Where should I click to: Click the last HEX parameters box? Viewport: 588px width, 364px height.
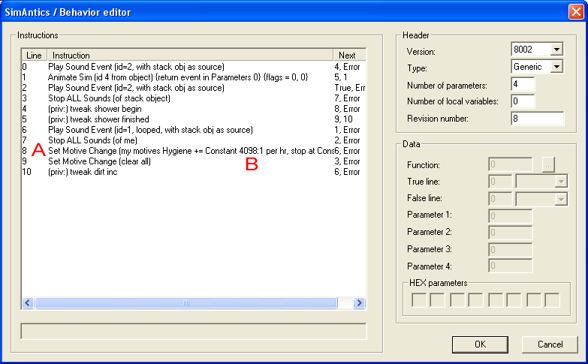pyautogui.click(x=552, y=300)
